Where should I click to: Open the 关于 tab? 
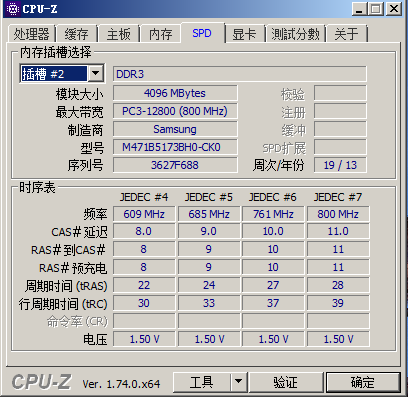[x=347, y=34]
